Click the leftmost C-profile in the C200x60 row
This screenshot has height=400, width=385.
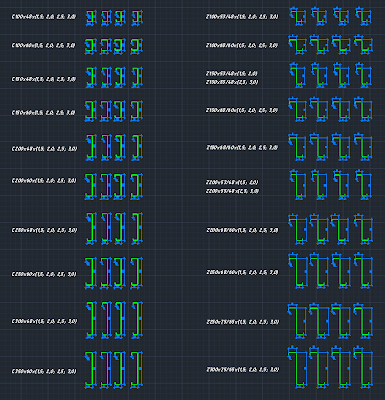[x=91, y=186]
